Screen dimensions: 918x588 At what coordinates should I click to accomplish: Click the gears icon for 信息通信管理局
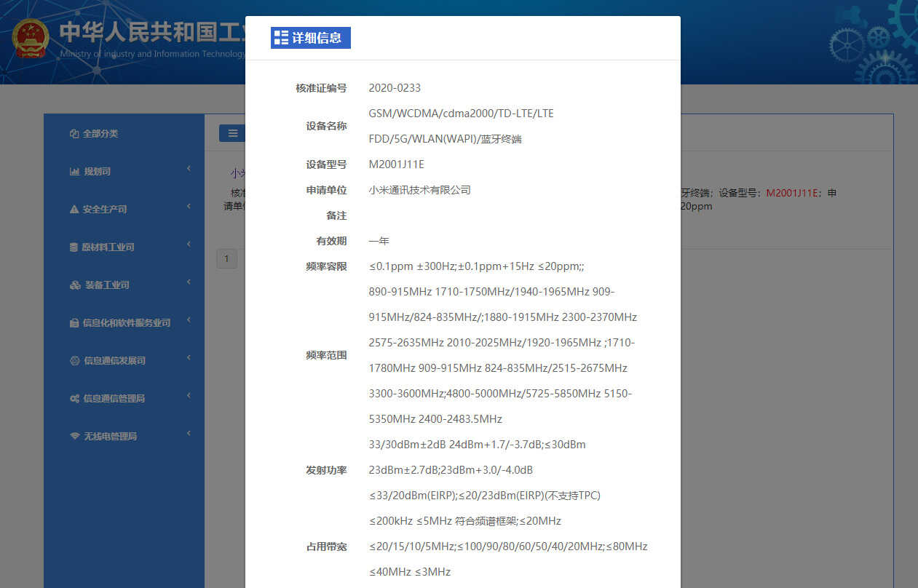[74, 399]
